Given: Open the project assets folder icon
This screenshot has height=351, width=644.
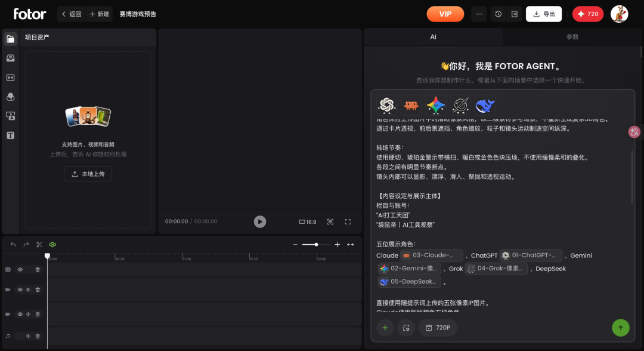Looking at the screenshot, I should pos(10,39).
